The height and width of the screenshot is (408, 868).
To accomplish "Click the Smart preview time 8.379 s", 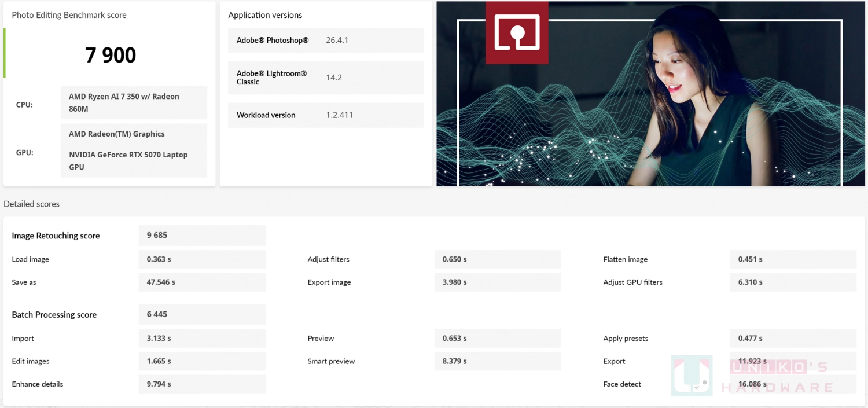I will [498, 361].
